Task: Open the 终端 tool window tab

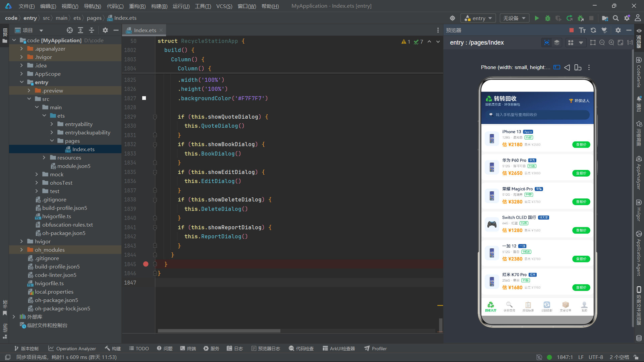Action: point(188,349)
